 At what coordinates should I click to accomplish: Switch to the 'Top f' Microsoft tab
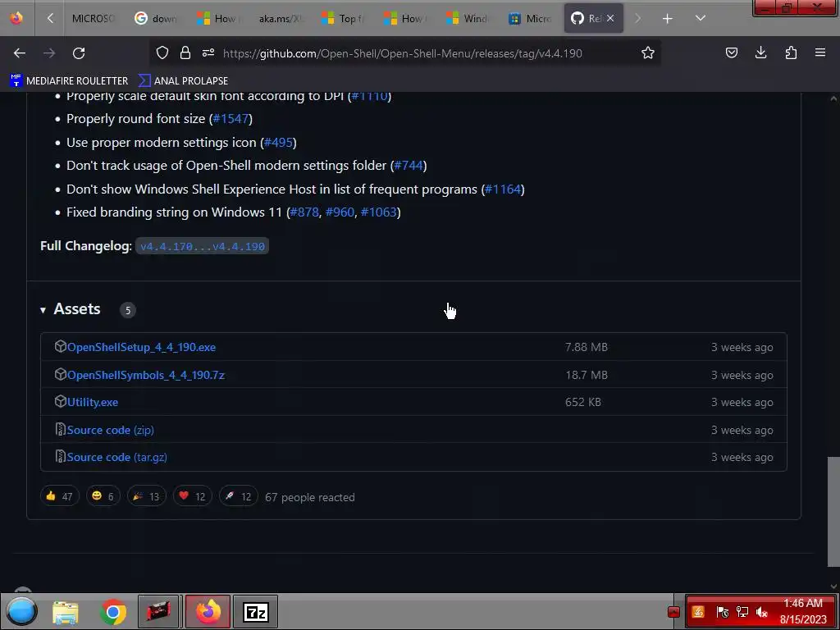(x=342, y=19)
